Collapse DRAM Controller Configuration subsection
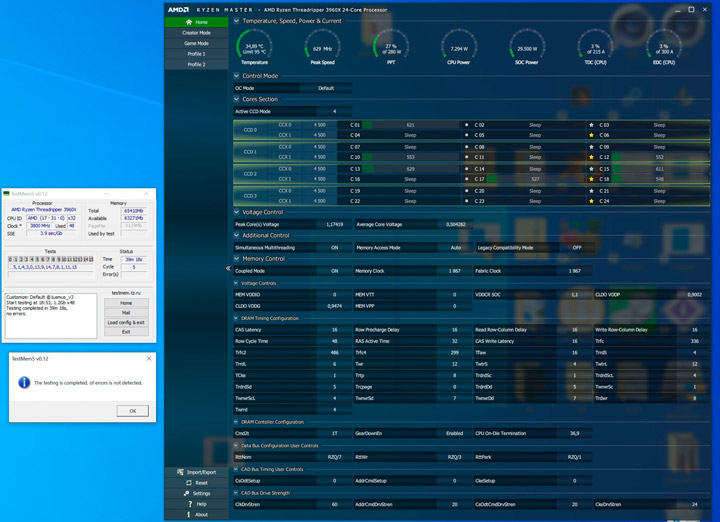The height and width of the screenshot is (522, 720). click(x=236, y=422)
